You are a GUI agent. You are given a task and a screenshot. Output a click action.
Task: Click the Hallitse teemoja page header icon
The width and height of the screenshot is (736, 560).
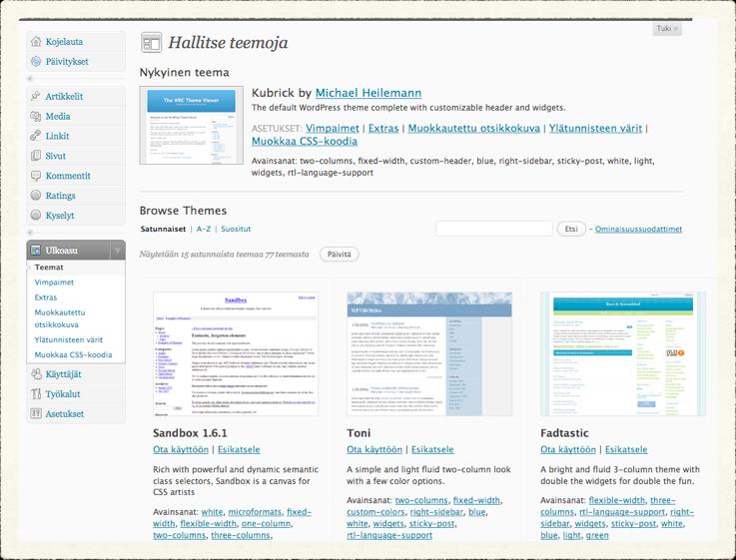151,43
